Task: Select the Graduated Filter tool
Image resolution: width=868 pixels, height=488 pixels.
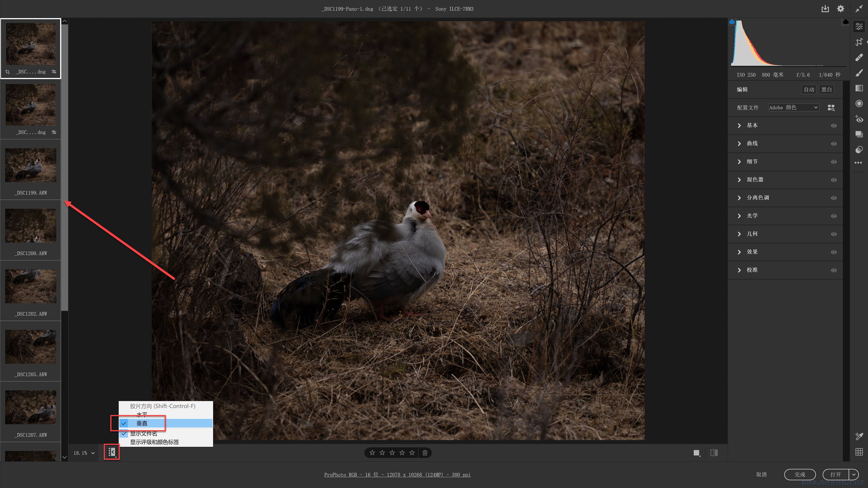Action: pos(859,88)
